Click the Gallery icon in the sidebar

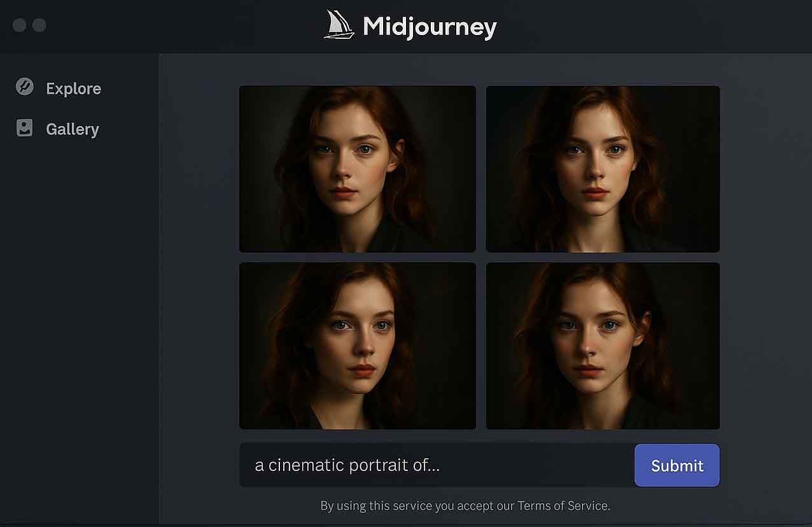(x=24, y=128)
